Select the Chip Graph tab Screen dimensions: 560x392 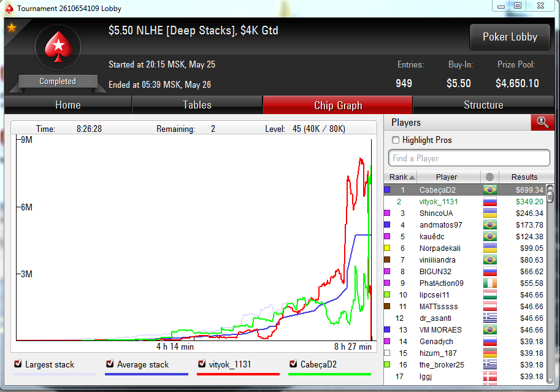(338, 105)
